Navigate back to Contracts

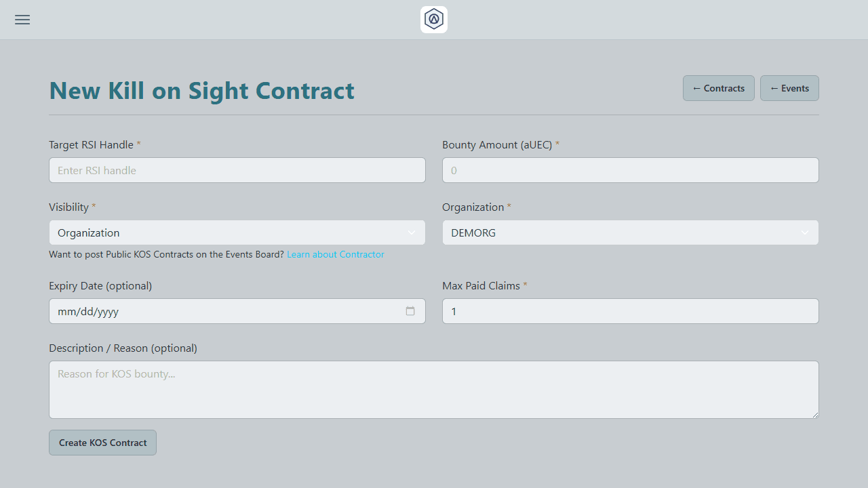pyautogui.click(x=718, y=88)
